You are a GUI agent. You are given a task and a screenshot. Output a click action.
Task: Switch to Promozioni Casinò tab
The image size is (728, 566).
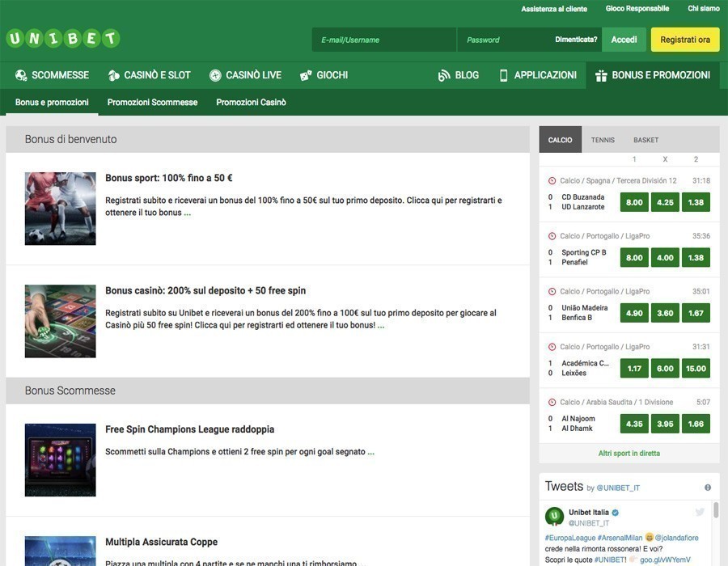[x=252, y=102]
